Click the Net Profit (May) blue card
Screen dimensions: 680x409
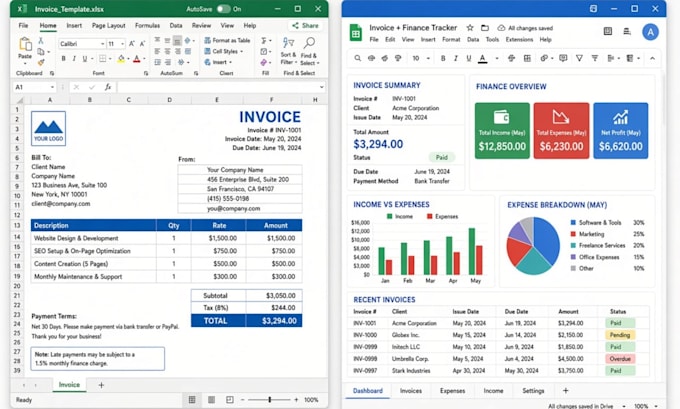(x=621, y=131)
